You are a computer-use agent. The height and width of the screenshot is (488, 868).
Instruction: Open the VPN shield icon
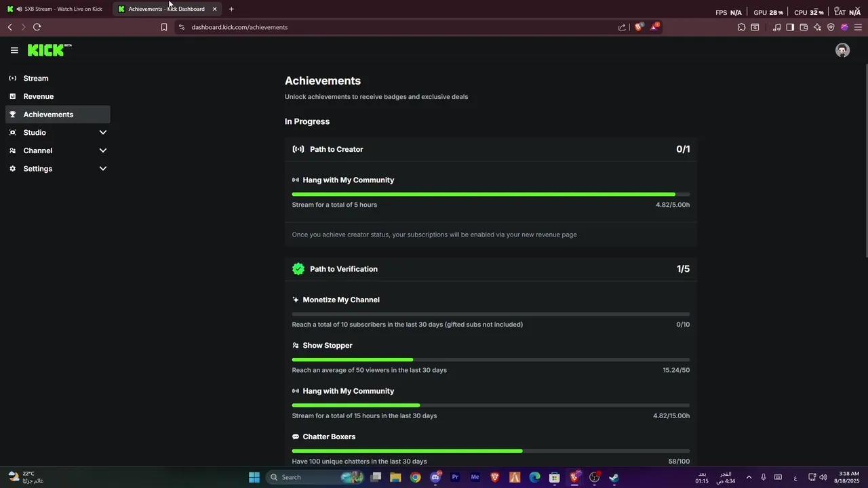[831, 27]
